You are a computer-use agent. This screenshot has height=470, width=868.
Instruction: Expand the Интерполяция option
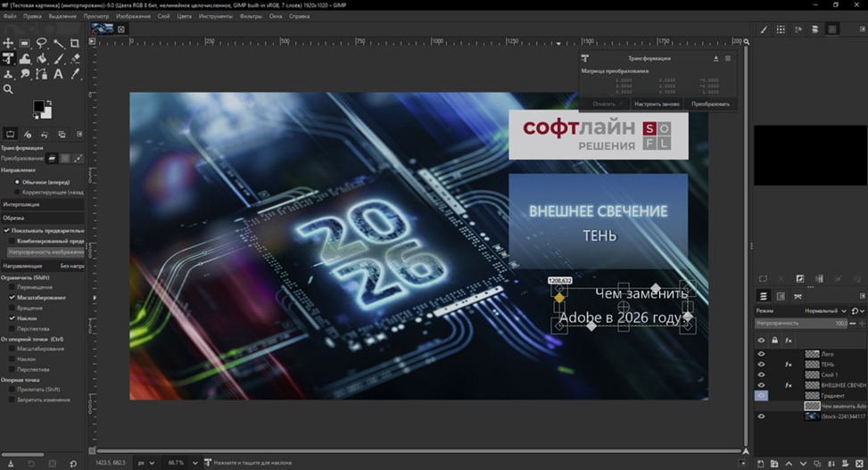click(x=43, y=204)
